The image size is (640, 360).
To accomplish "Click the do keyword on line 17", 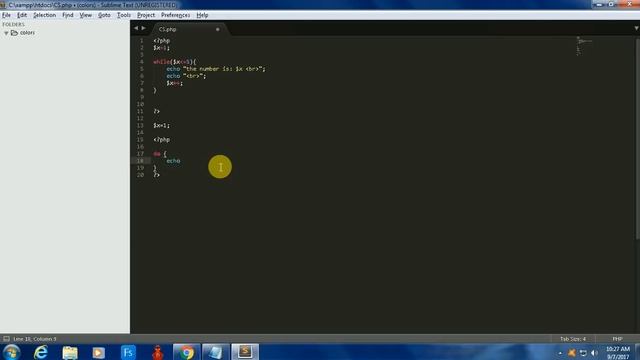I will click(157, 154).
